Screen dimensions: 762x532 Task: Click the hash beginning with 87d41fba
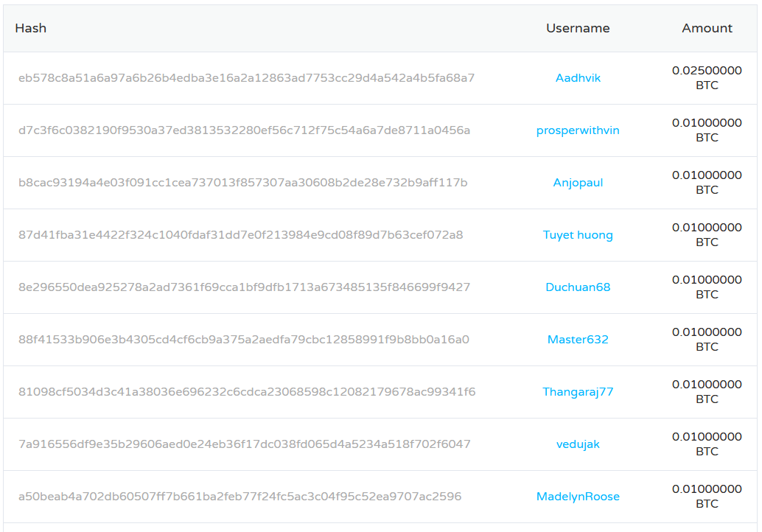coord(240,235)
